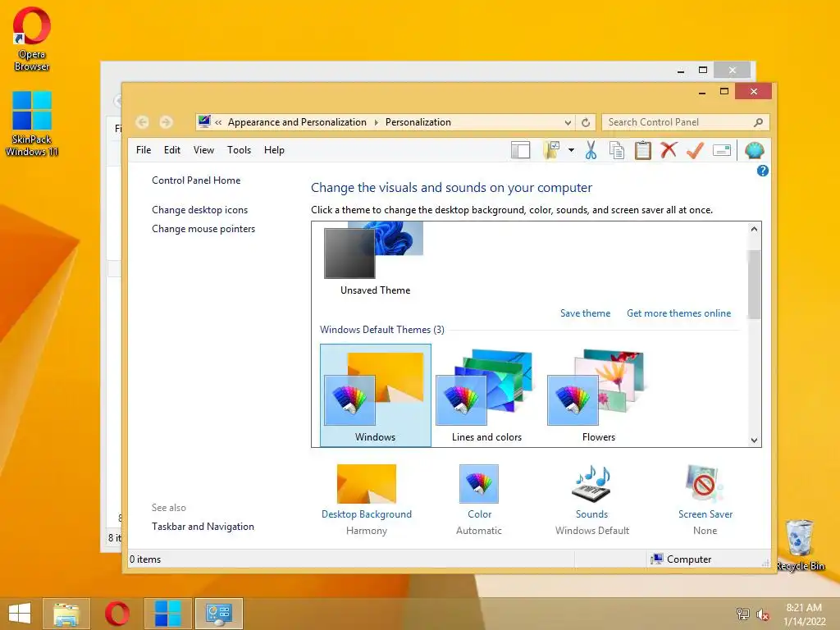Open the File menu
840x630 pixels.
coord(144,150)
